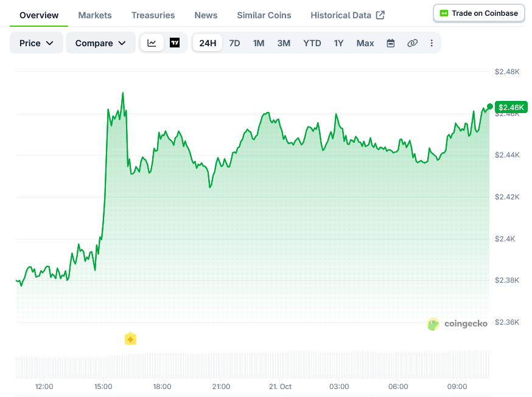The width and height of the screenshot is (532, 397).
Task: Select the YTD time range
Action: pos(312,43)
